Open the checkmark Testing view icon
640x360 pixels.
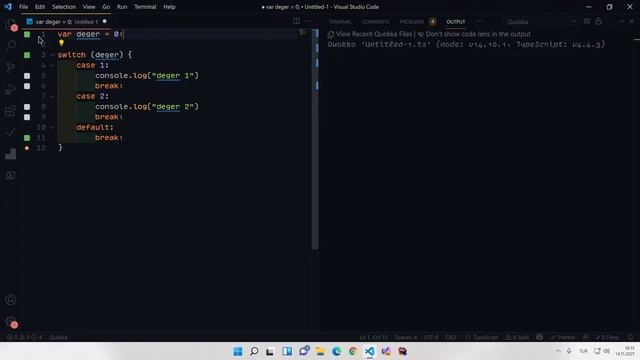(11, 132)
